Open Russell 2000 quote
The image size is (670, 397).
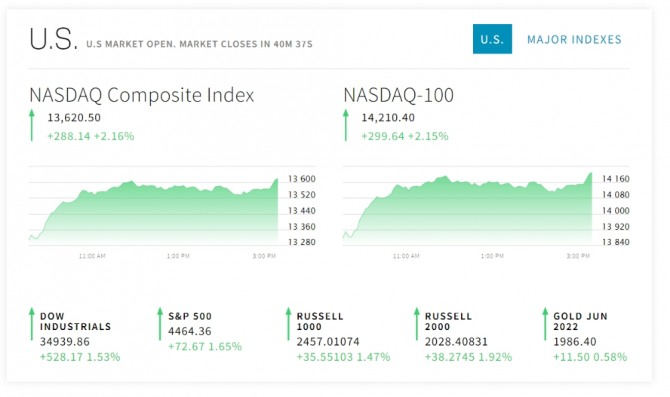pyautogui.click(x=448, y=321)
